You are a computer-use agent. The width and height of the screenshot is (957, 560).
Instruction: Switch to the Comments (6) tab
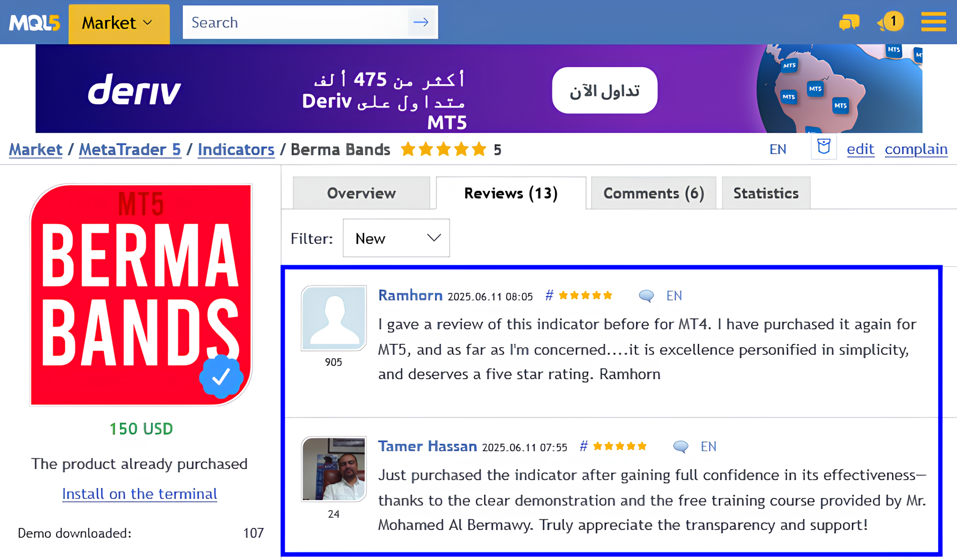pos(654,193)
